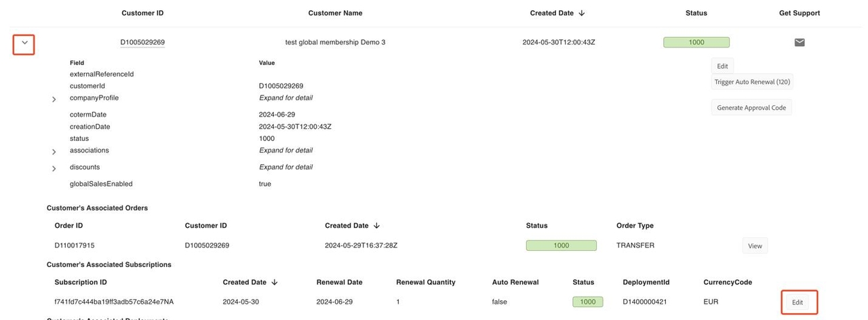Click the subscription's green 1000 status badge

pyautogui.click(x=587, y=302)
